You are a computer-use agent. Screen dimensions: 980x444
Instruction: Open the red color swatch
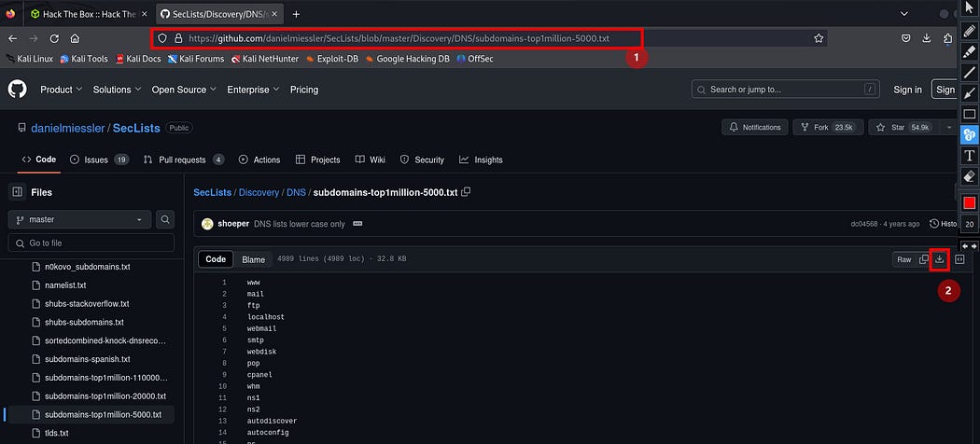coord(970,203)
